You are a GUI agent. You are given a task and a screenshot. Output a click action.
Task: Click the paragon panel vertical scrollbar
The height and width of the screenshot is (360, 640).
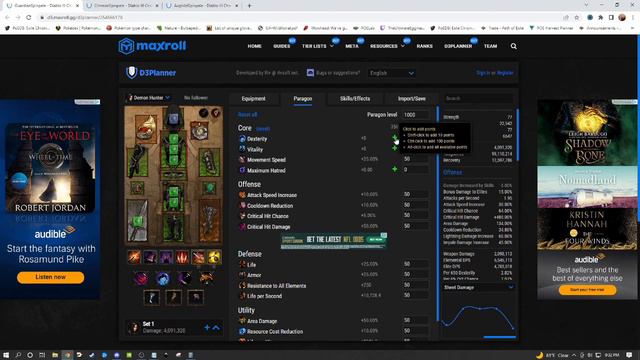[x=438, y=214]
